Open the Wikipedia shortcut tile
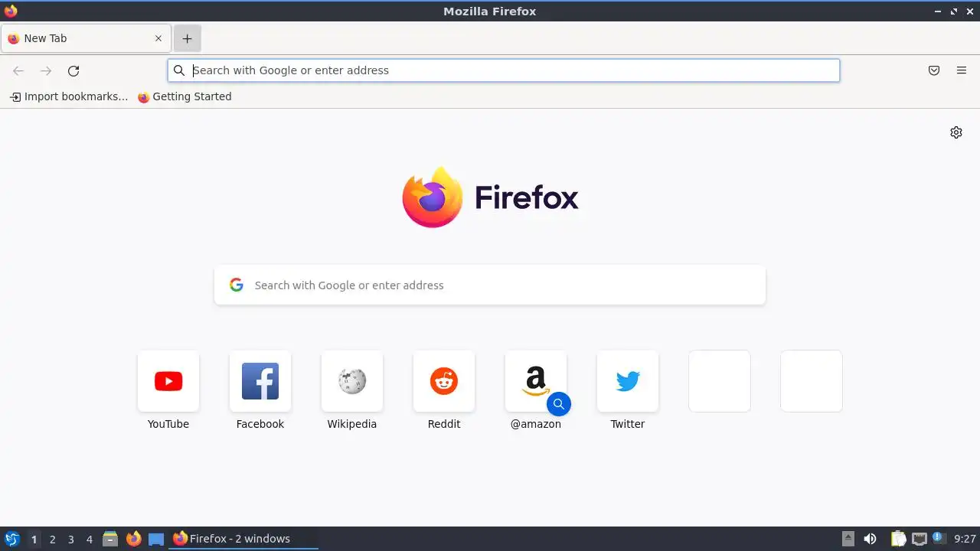Image resolution: width=980 pixels, height=551 pixels. [352, 381]
